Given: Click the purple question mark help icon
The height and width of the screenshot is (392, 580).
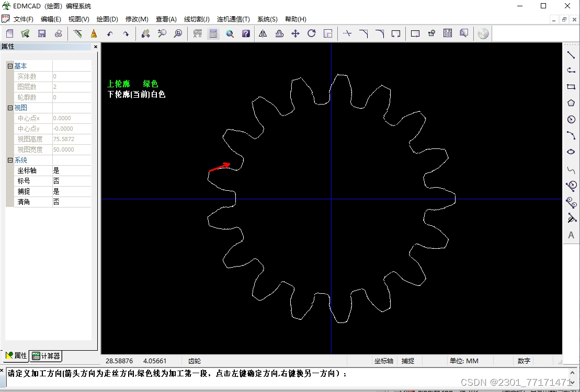Looking at the screenshot, I should (246, 33).
